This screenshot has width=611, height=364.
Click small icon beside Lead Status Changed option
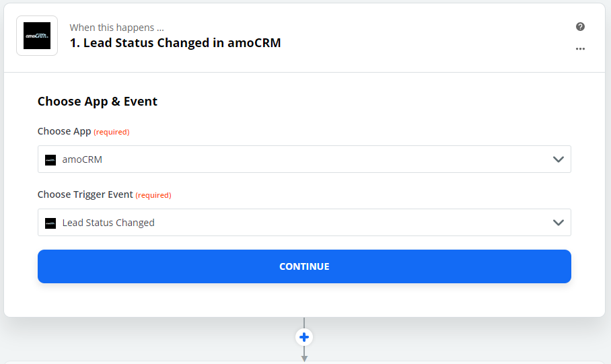click(50, 223)
